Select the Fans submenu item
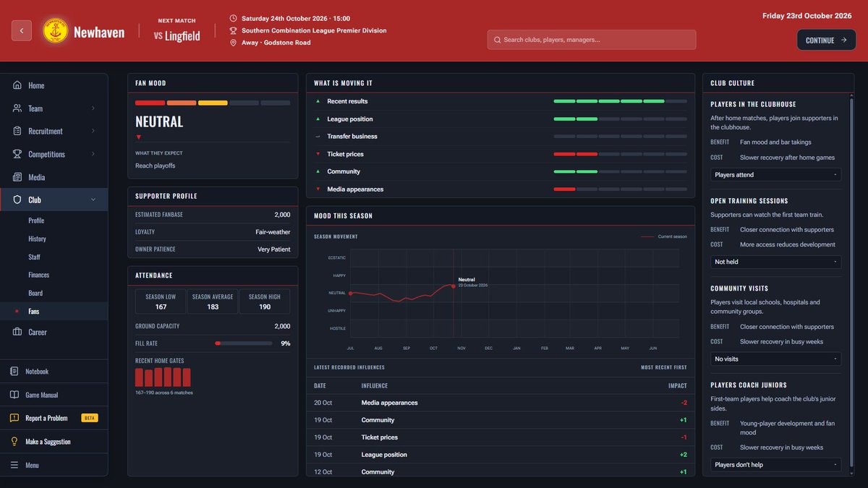Image resolution: width=868 pixels, height=488 pixels. tap(55, 312)
